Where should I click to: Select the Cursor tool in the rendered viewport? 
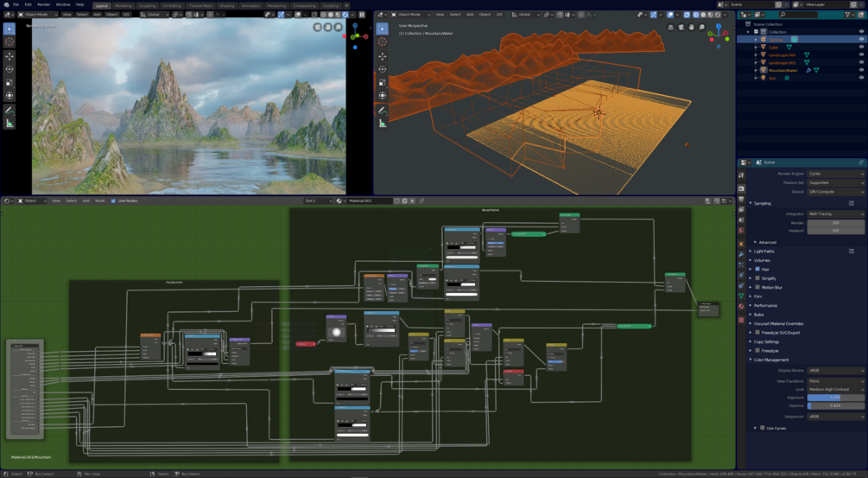point(10,41)
